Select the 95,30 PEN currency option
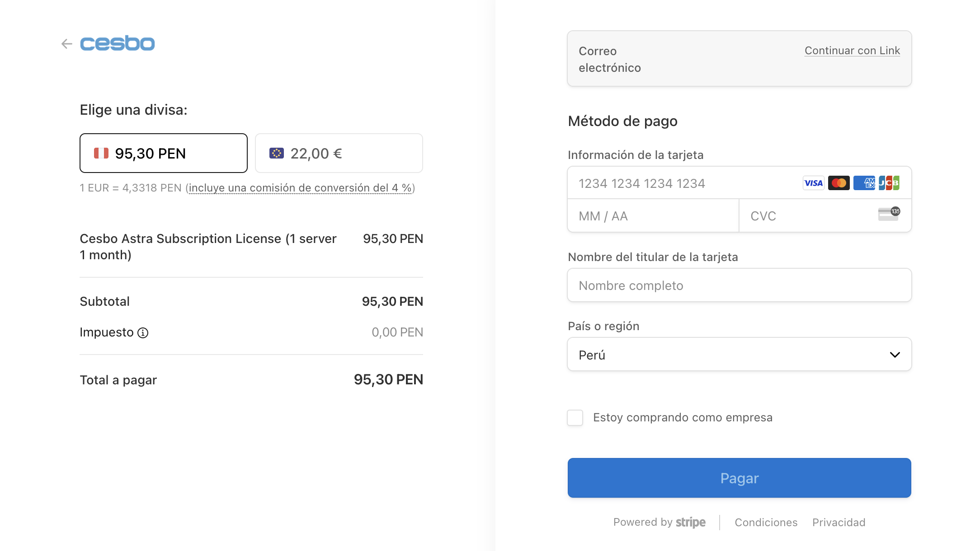Screen dimensions: 980x551 pyautogui.click(x=163, y=153)
